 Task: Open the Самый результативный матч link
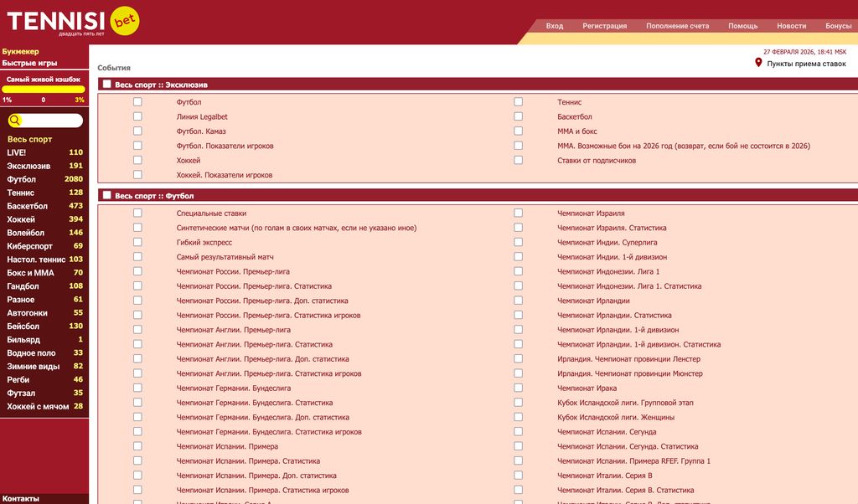(225, 257)
